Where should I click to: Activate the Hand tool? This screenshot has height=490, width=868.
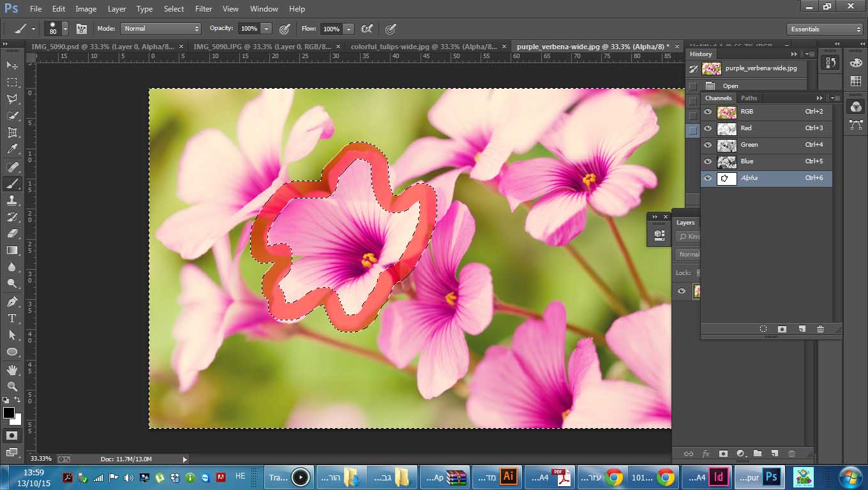[x=12, y=370]
